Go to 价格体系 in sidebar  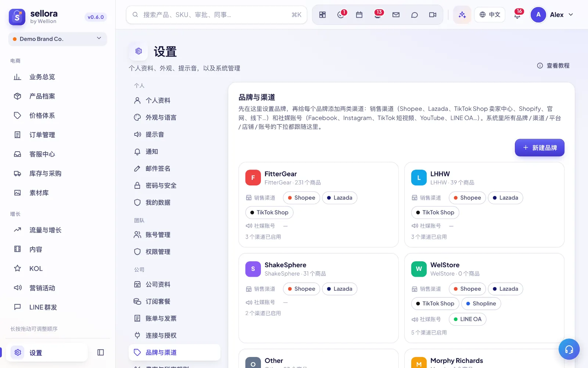click(x=58, y=116)
